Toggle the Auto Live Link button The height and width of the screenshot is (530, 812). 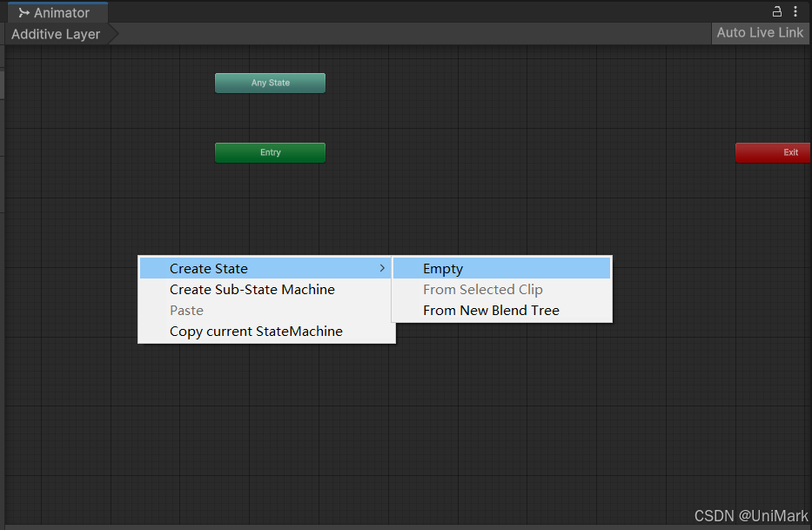pos(760,33)
